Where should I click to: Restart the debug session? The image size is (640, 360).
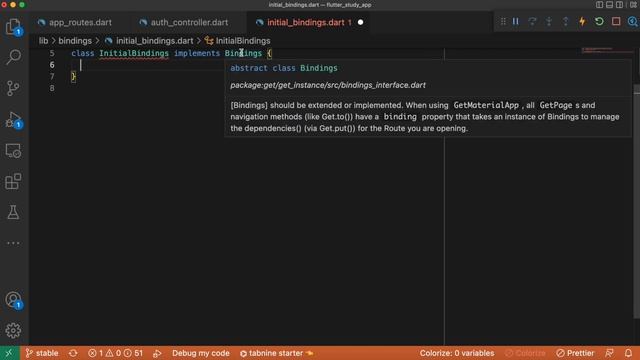point(599,22)
